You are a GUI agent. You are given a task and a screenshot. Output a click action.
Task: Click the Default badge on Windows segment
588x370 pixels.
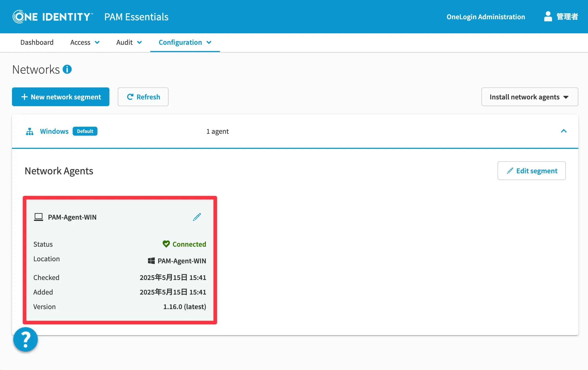click(x=85, y=131)
